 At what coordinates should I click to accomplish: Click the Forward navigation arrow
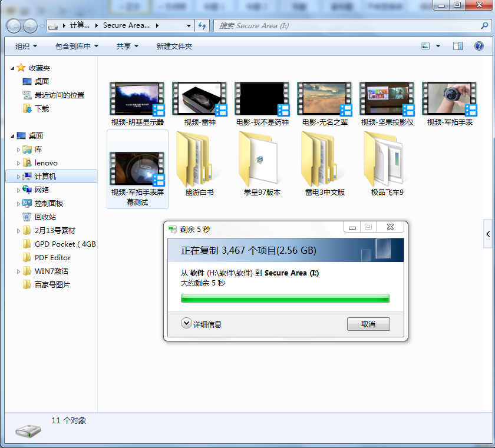(x=30, y=26)
